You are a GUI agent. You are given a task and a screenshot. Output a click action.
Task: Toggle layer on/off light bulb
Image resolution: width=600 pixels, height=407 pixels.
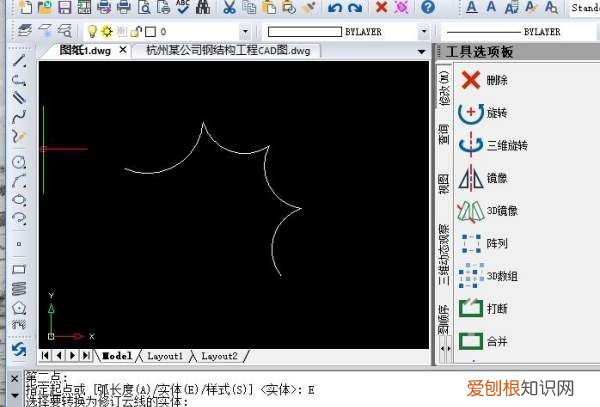coord(92,31)
